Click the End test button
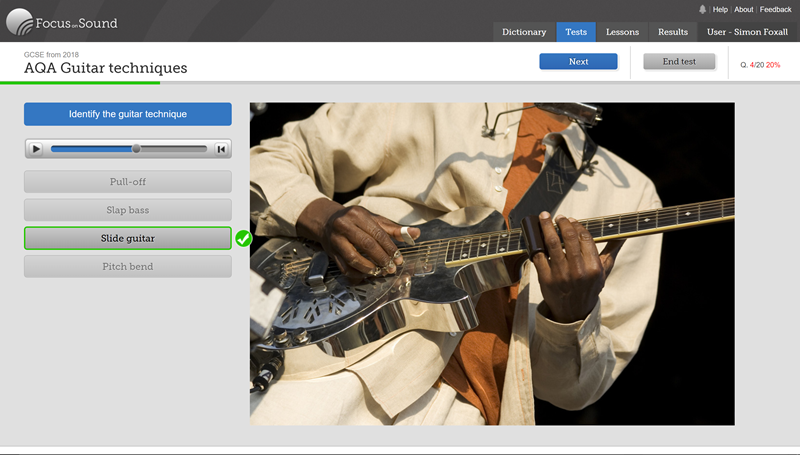Image resolution: width=800 pixels, height=455 pixels. point(679,62)
